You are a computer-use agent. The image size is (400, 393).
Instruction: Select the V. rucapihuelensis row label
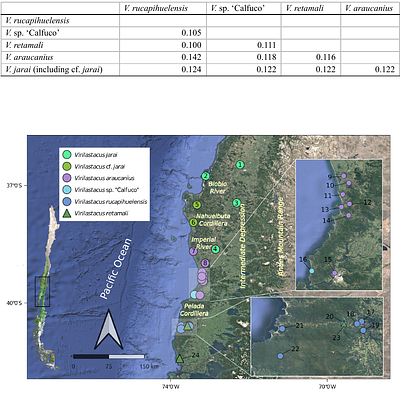(x=37, y=21)
